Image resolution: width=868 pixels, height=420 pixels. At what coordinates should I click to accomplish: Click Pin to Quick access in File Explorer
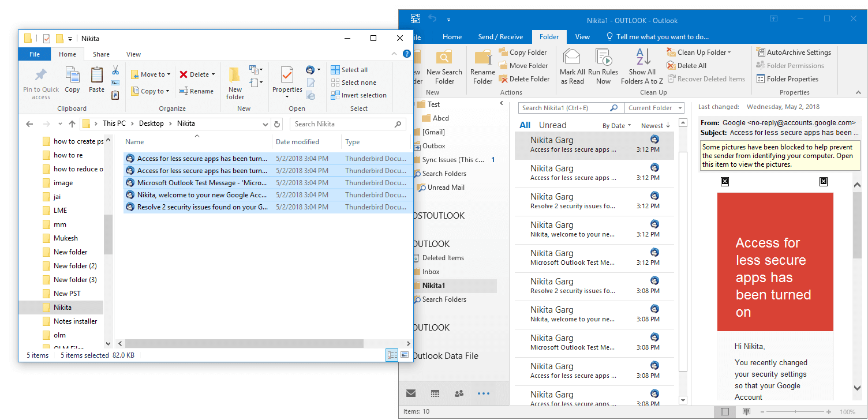pos(41,84)
